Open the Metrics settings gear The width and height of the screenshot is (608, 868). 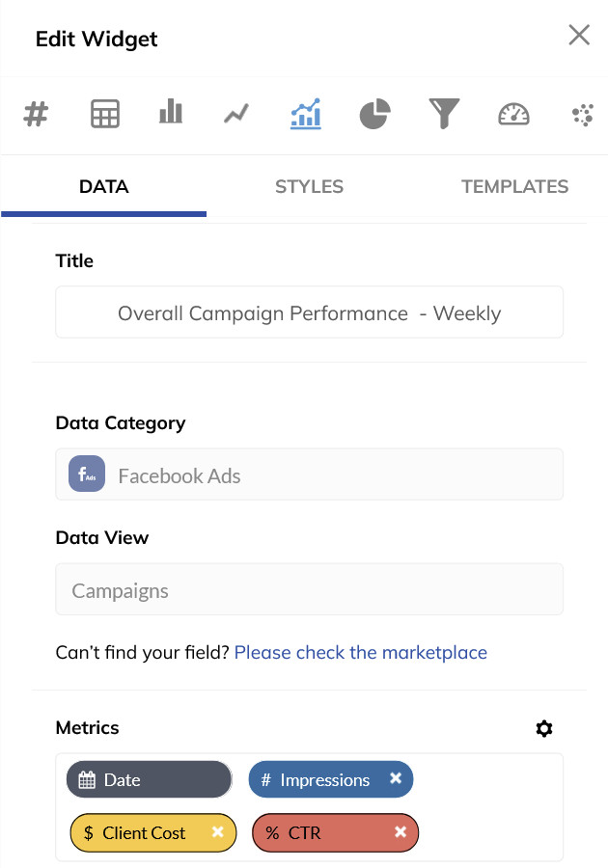pos(543,729)
